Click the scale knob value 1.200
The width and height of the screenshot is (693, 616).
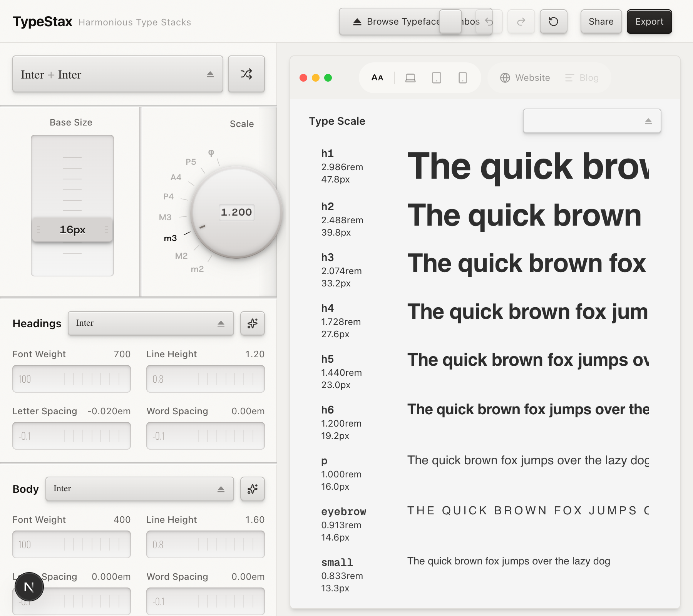click(236, 212)
